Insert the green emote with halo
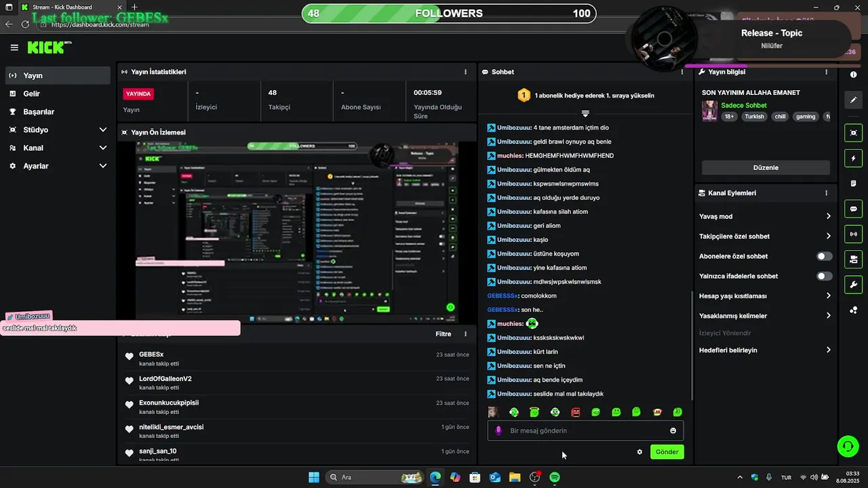This screenshot has width=868, height=488. 534,412
